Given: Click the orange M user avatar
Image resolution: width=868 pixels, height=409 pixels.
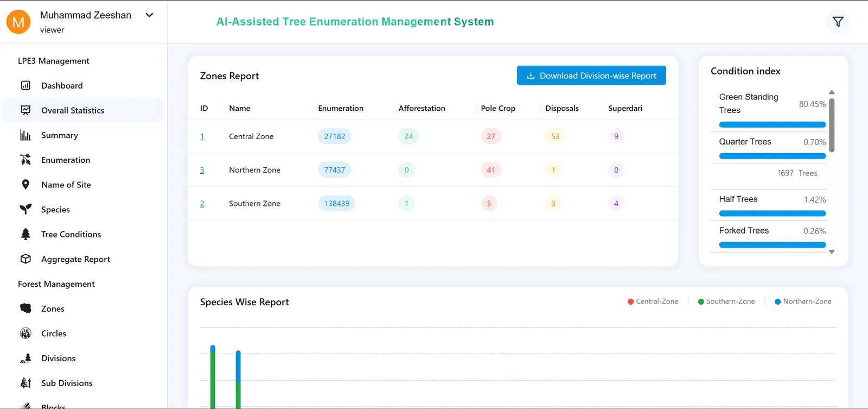Looking at the screenshot, I should (x=18, y=22).
